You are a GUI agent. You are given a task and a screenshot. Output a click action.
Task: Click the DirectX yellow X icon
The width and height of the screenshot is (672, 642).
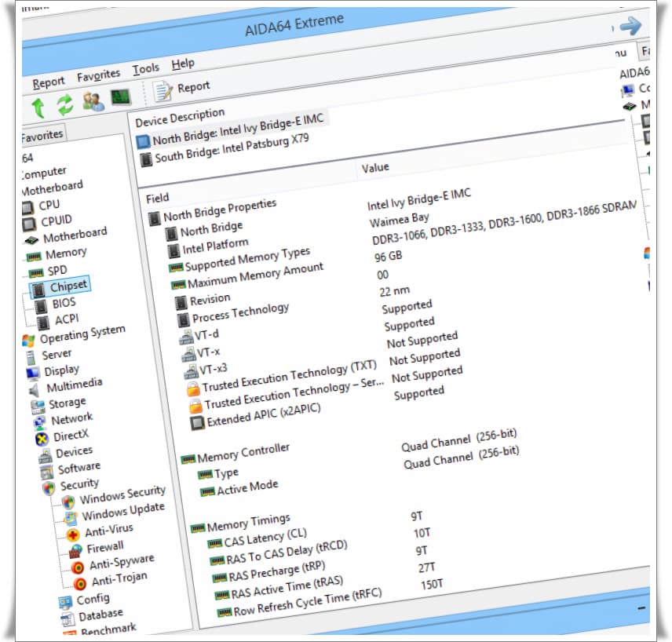[x=42, y=440]
